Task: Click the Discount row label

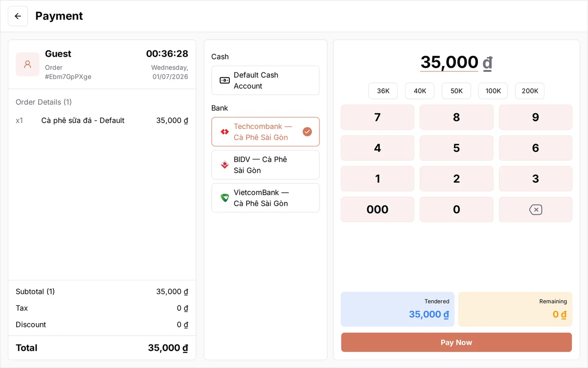Action: pos(31,324)
